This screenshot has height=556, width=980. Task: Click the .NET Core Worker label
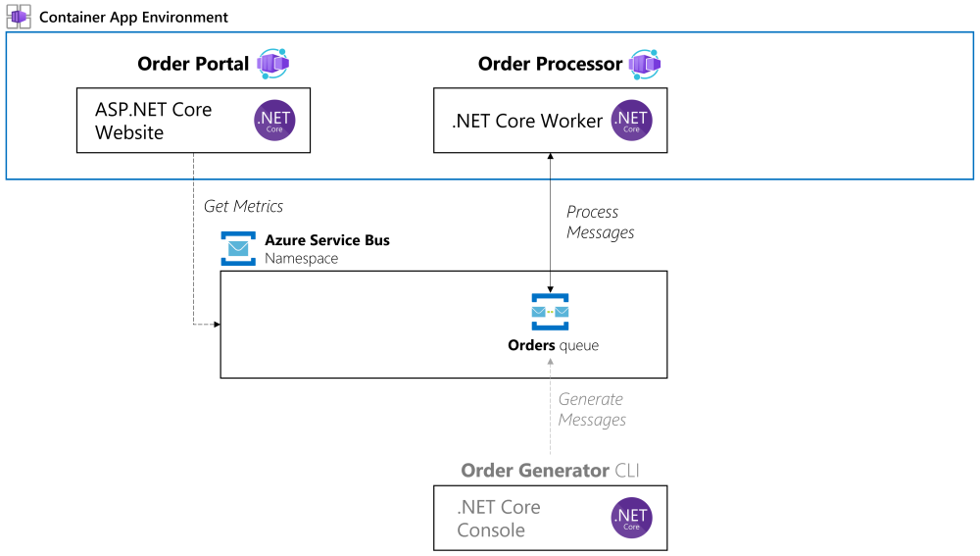coord(527,121)
